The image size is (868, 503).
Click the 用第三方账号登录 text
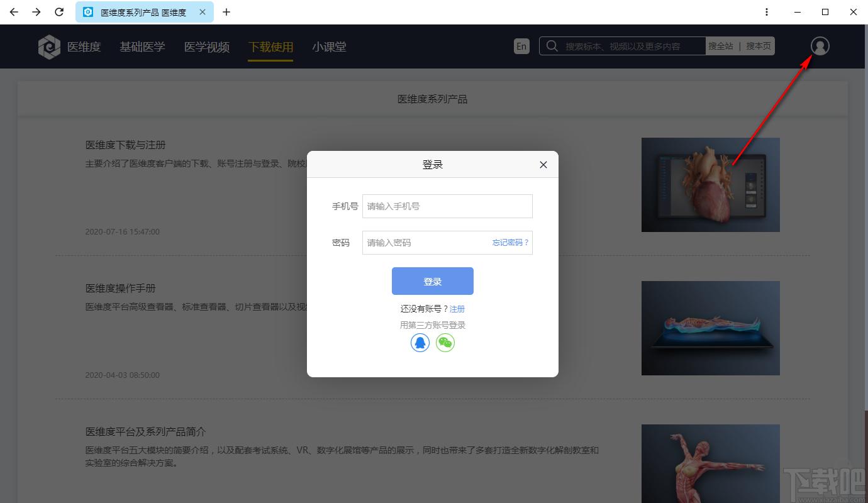click(433, 326)
